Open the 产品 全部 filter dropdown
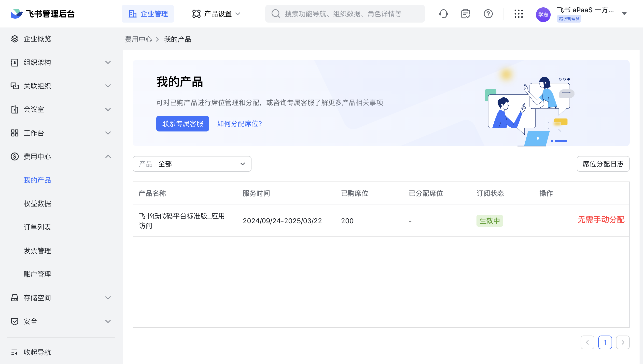The image size is (643, 364). pos(192,164)
